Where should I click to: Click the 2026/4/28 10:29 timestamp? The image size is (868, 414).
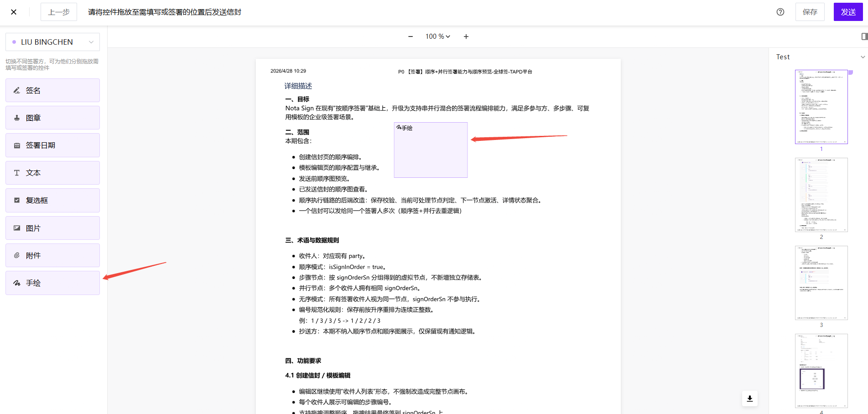pos(288,71)
